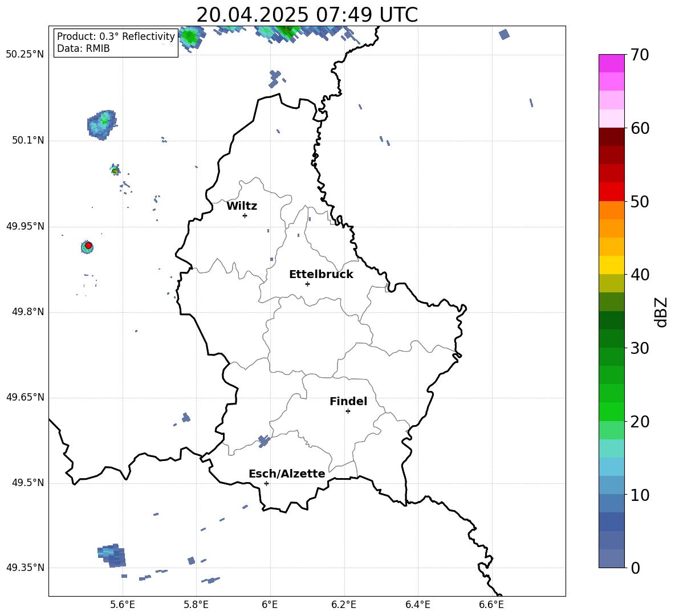Click the Wiltz city label
Image resolution: width=675 pixels, height=616 pixels.
(242, 206)
